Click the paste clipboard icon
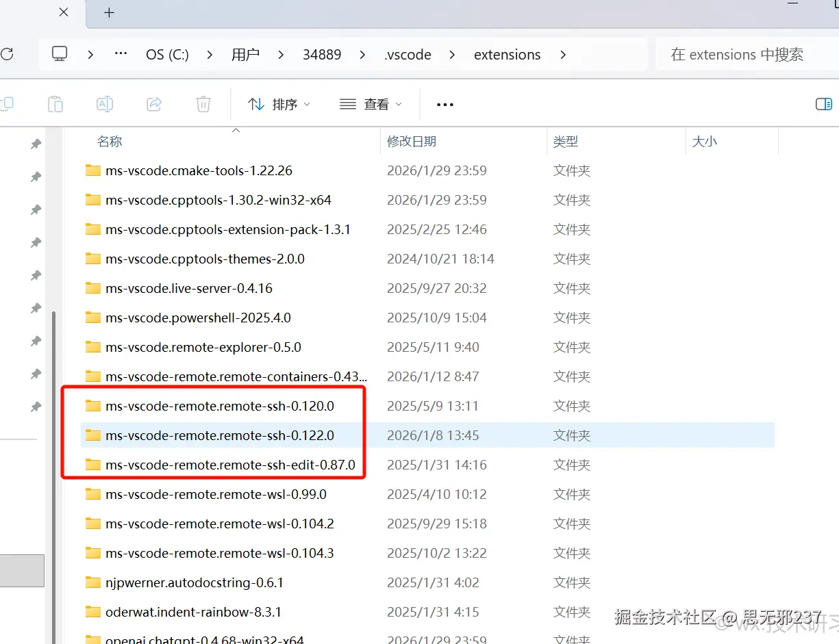839x644 pixels. point(55,104)
